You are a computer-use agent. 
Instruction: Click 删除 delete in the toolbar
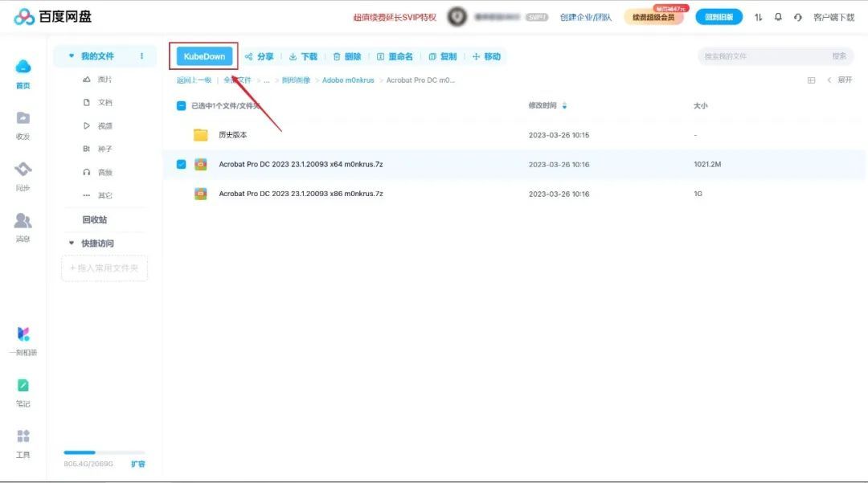coord(346,56)
